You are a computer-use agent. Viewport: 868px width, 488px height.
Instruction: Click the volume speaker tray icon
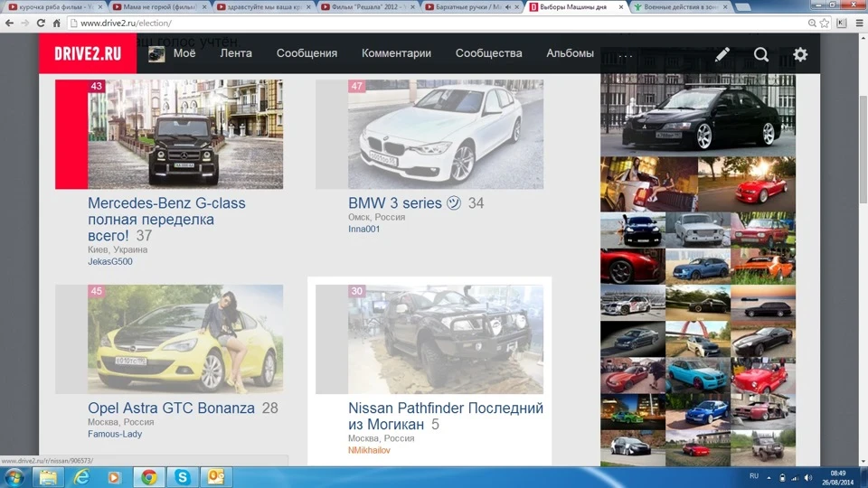[x=807, y=477]
